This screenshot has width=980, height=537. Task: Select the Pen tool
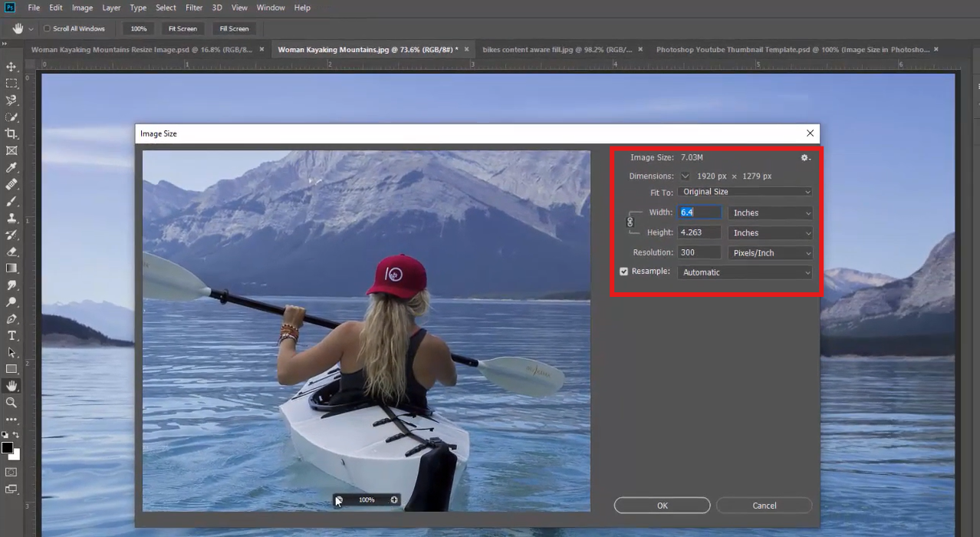point(12,319)
